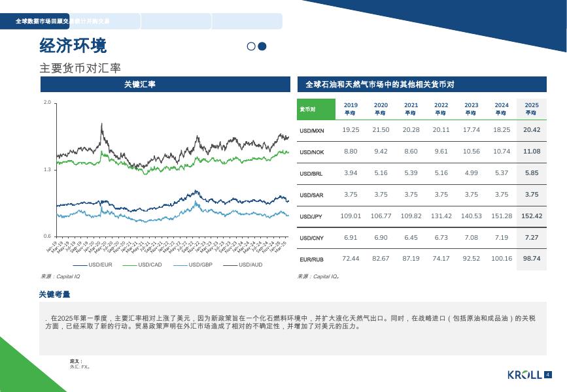This screenshot has width=567, height=392.
Task: Click the paragraph starting 在2025年第一季度
Action: [x=290, y=322]
